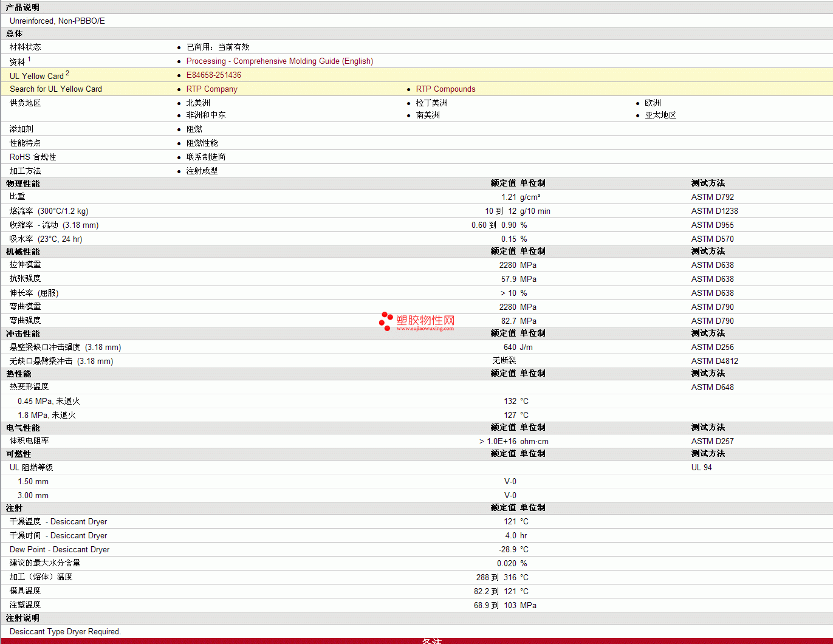This screenshot has width=833, height=644.
Task: Click the 冲击性能 section heading
Action: coord(22,334)
